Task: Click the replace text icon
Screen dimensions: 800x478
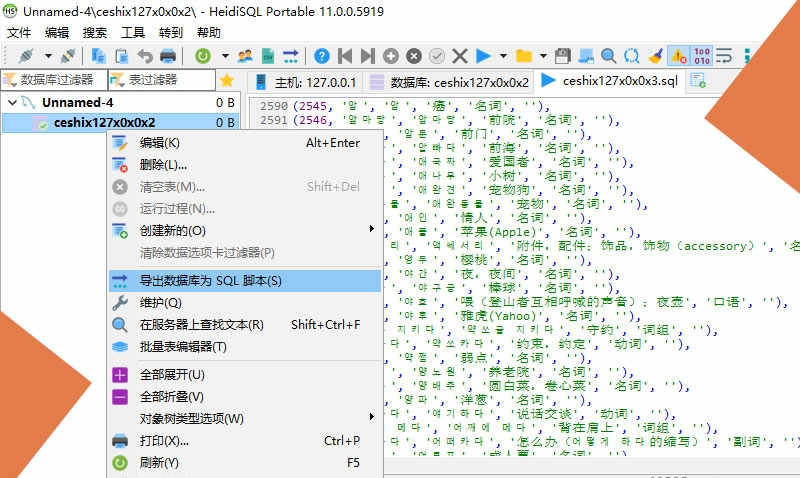Action: [x=632, y=56]
